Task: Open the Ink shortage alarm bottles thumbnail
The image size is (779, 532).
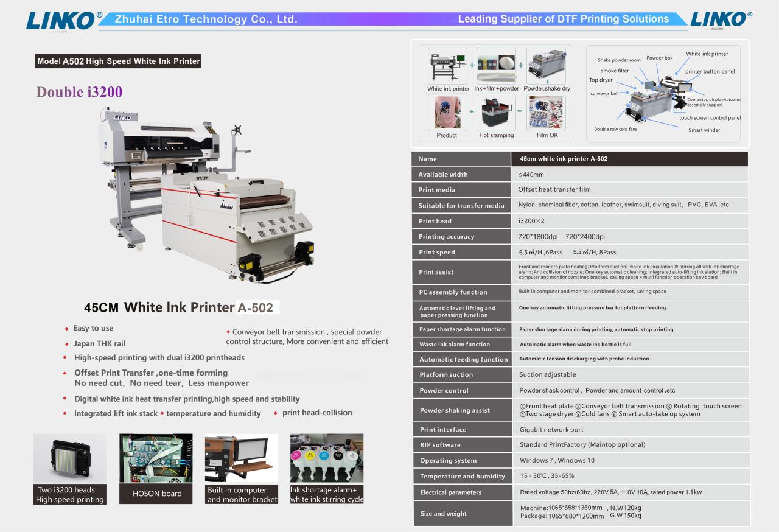Action: click(327, 459)
